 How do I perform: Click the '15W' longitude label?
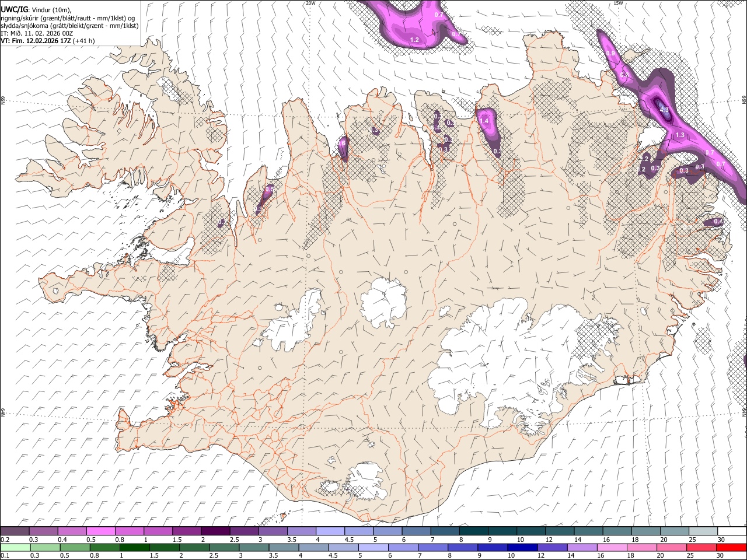pyautogui.click(x=619, y=3)
